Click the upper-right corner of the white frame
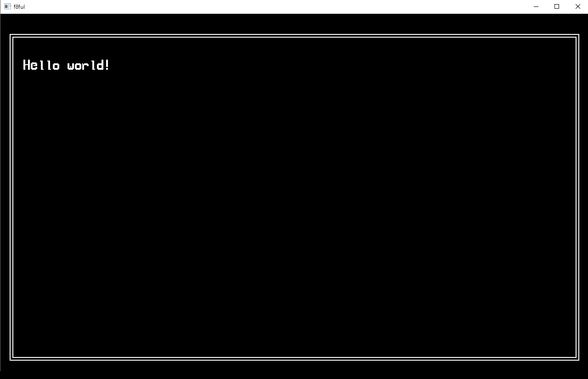 coord(577,36)
